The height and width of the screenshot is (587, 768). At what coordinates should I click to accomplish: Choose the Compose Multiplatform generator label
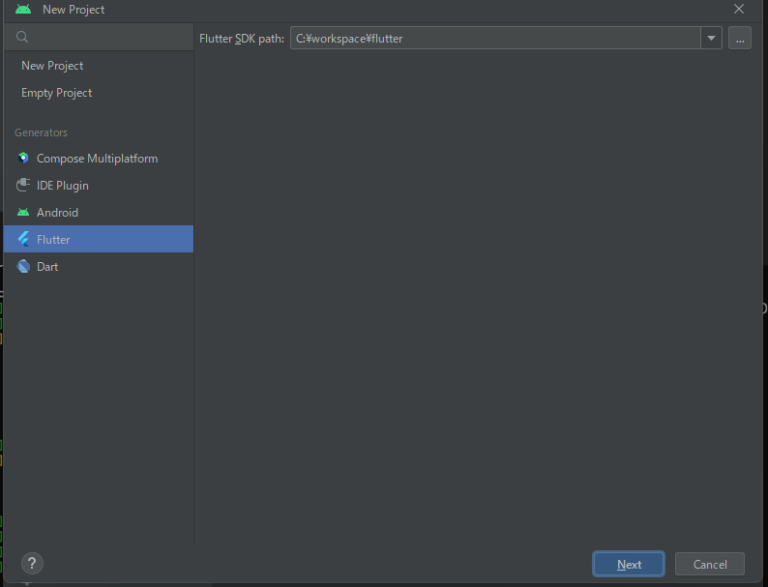click(x=97, y=158)
